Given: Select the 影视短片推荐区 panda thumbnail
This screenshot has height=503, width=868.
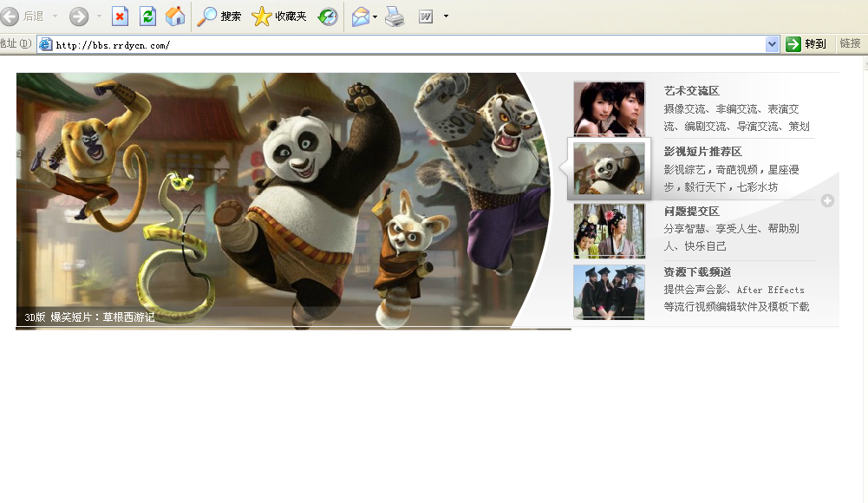Looking at the screenshot, I should [609, 169].
